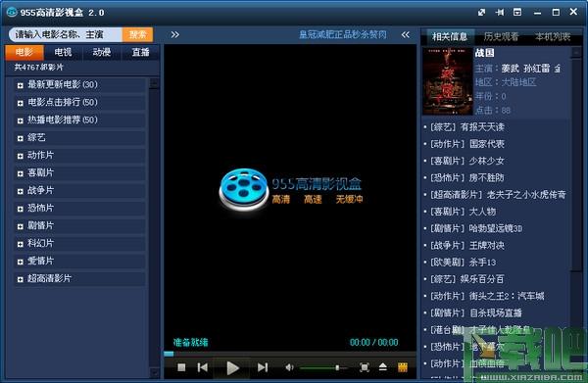Click scroll-up arrow in left list

click(x=154, y=83)
